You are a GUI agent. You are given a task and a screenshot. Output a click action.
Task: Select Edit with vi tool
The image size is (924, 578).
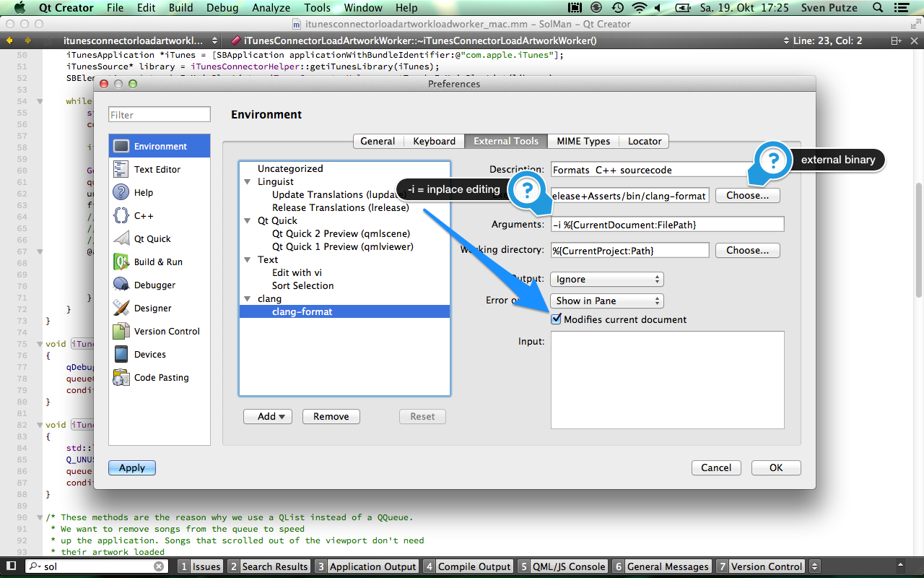(x=297, y=272)
